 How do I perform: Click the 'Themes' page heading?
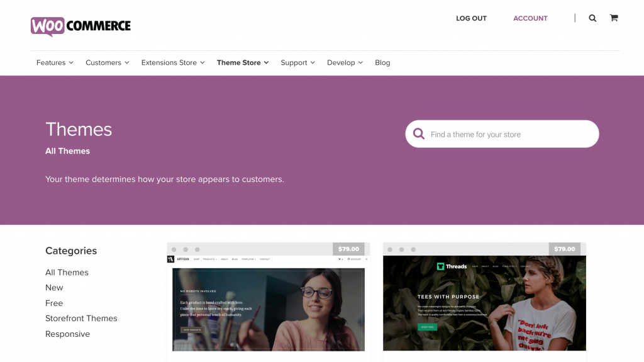pyautogui.click(x=79, y=129)
